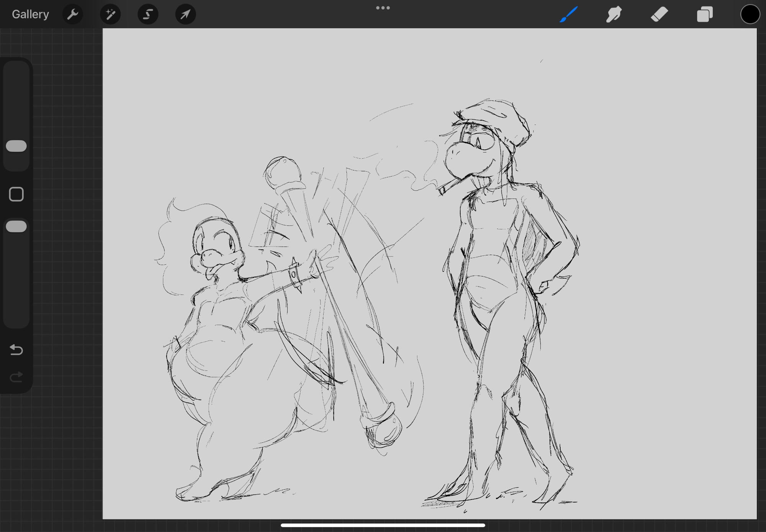
Task: Select the Brush tool
Action: click(568, 14)
